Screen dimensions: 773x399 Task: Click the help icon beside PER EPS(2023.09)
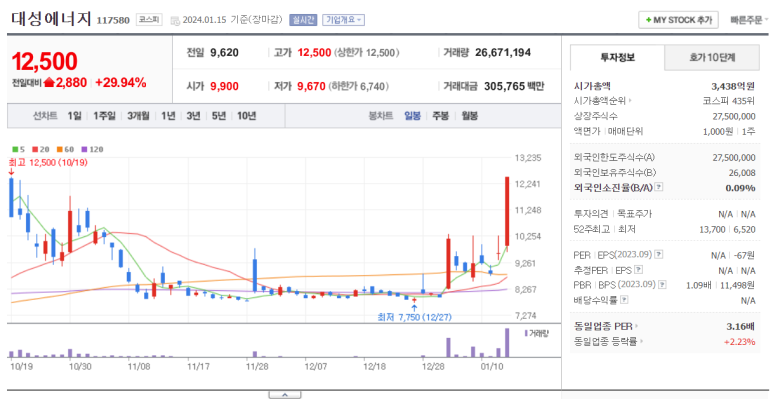[659, 254]
